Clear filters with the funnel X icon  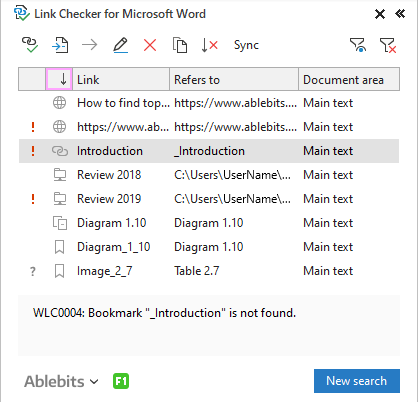point(388,45)
